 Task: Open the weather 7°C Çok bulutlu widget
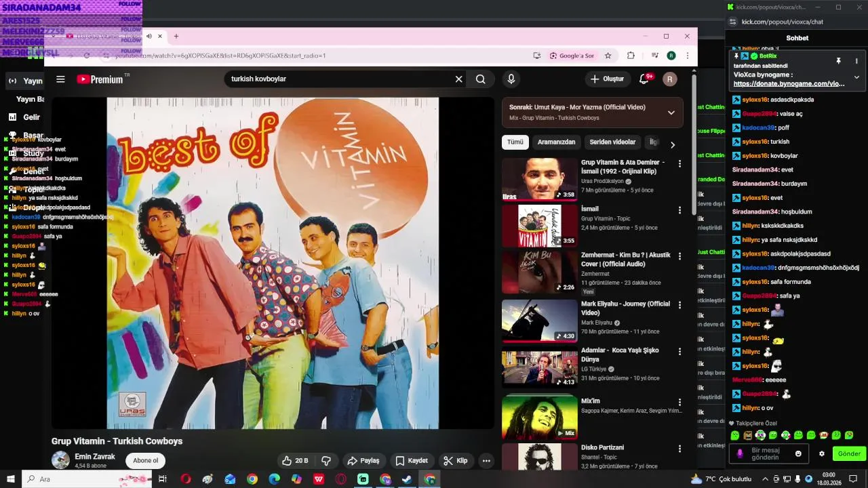pos(721,479)
